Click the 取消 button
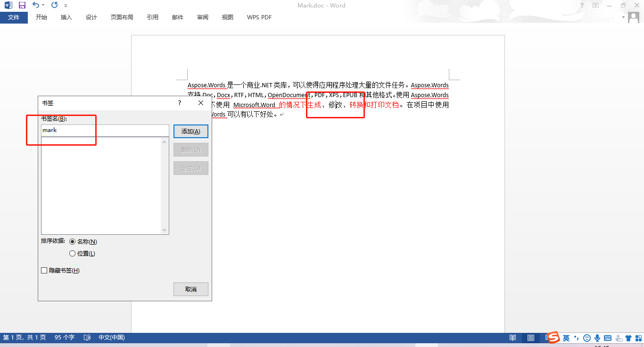Image resolution: width=644 pixels, height=347 pixels. pos(191,289)
